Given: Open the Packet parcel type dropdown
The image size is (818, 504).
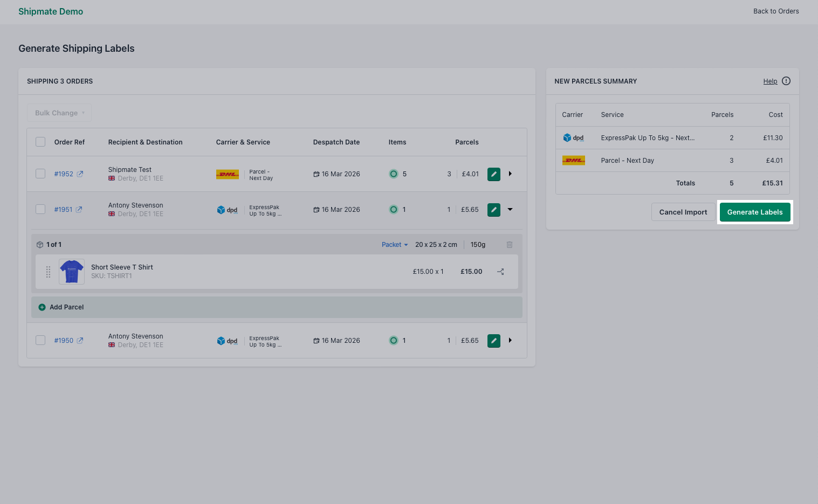Looking at the screenshot, I should pyautogui.click(x=395, y=245).
